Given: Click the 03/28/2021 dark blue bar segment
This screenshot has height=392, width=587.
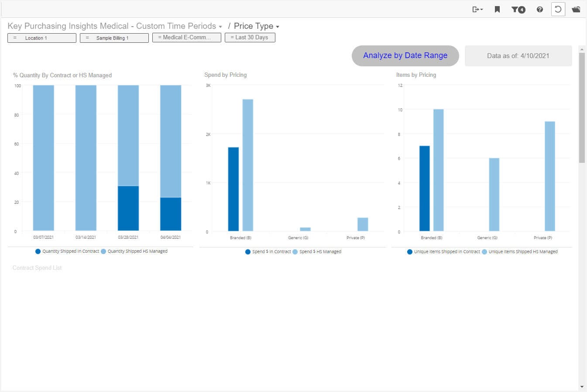Looking at the screenshot, I should click(128, 208).
